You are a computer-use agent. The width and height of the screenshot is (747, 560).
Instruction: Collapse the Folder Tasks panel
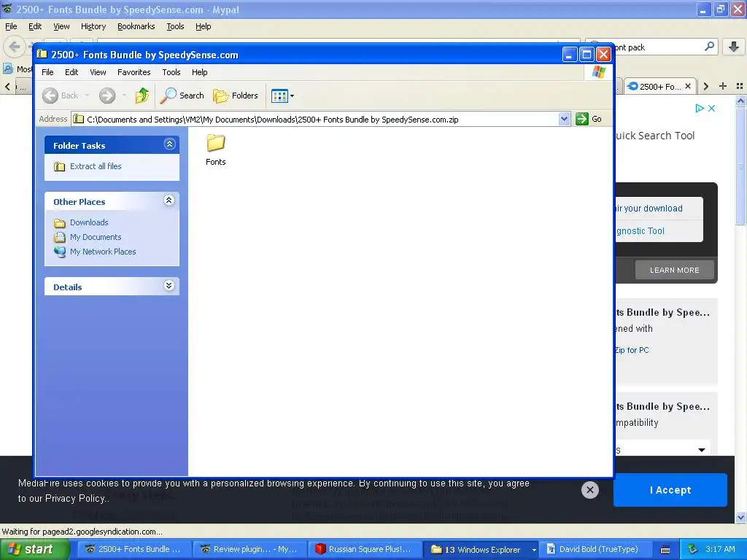(169, 144)
